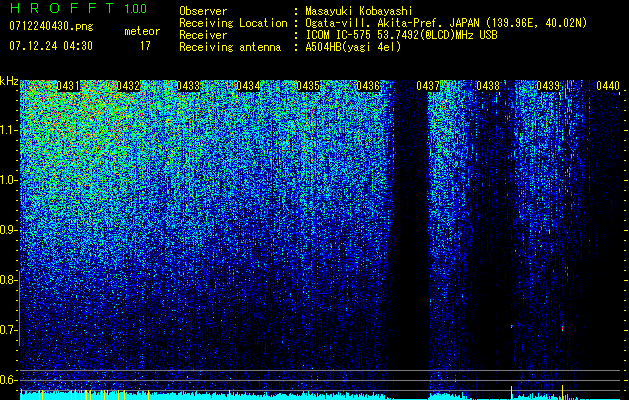This screenshot has width=629, height=400.
Task: Click the meteor count label
Action: point(142,31)
